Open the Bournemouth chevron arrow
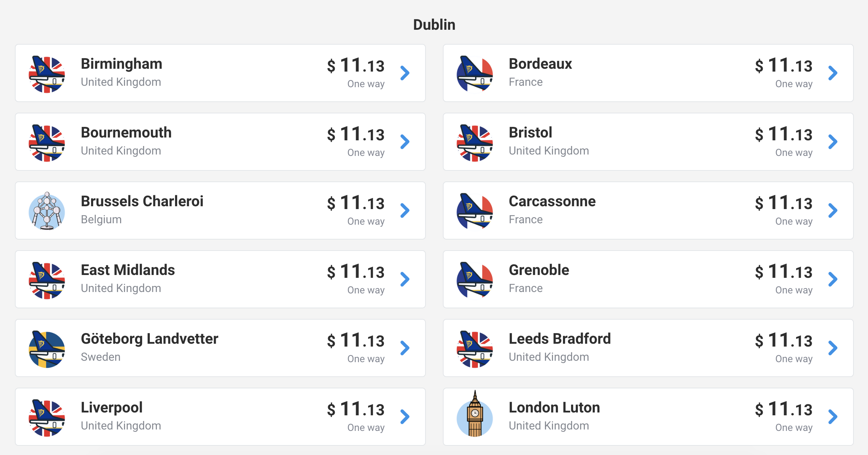This screenshot has width=868, height=455. 405,142
